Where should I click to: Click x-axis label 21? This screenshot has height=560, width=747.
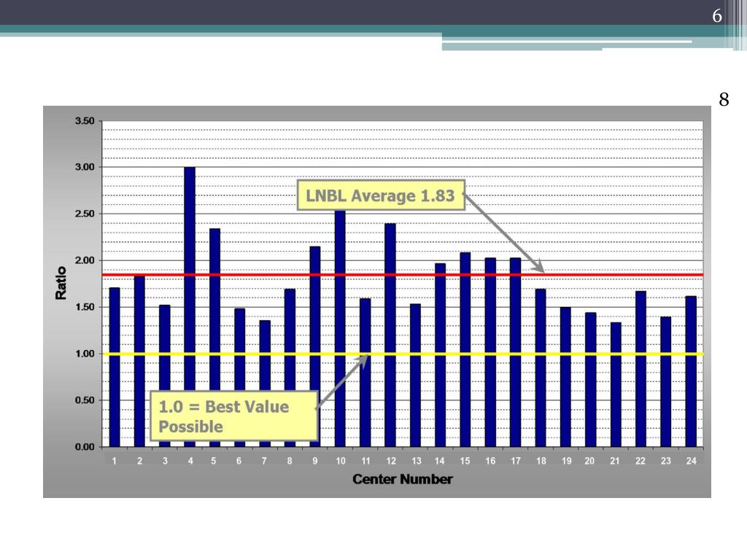[x=615, y=461]
